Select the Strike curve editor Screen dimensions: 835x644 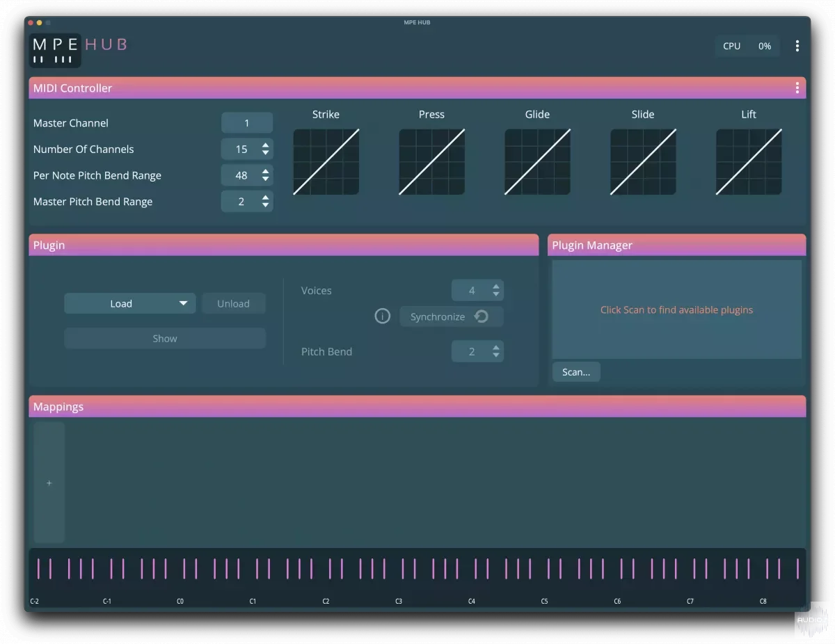(x=326, y=161)
